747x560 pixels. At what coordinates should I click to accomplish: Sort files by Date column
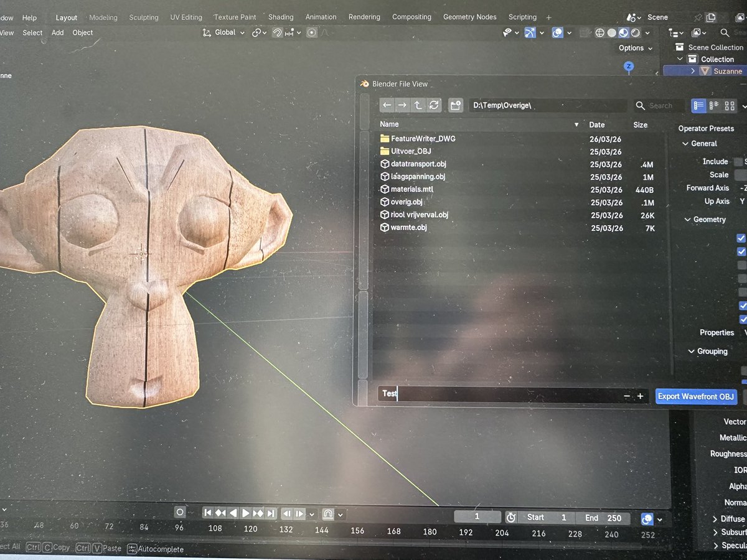point(597,124)
